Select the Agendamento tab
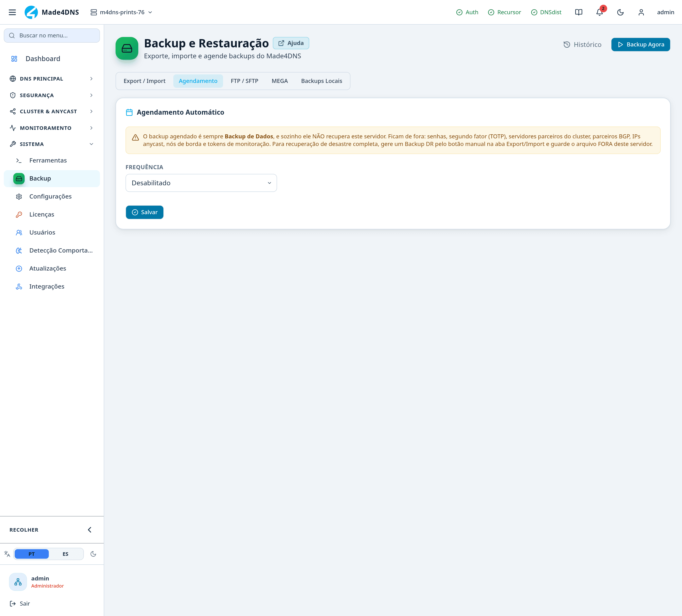The image size is (682, 616). (198, 81)
